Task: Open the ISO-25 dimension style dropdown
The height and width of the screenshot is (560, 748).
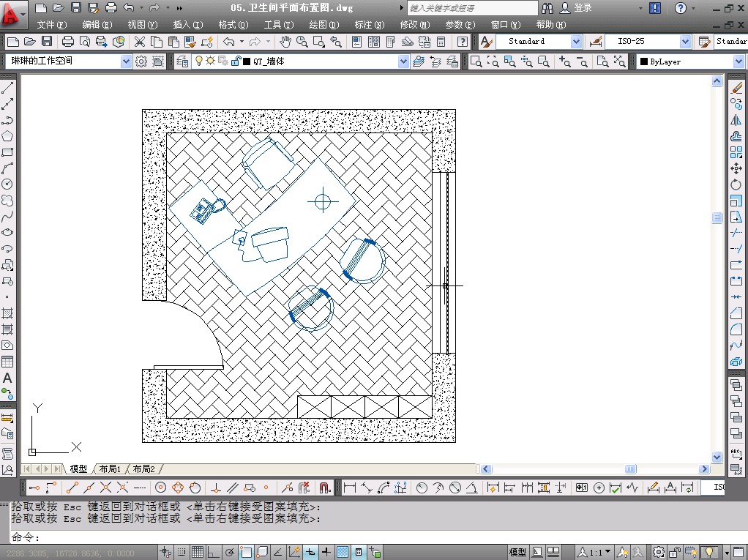Action: [x=685, y=42]
